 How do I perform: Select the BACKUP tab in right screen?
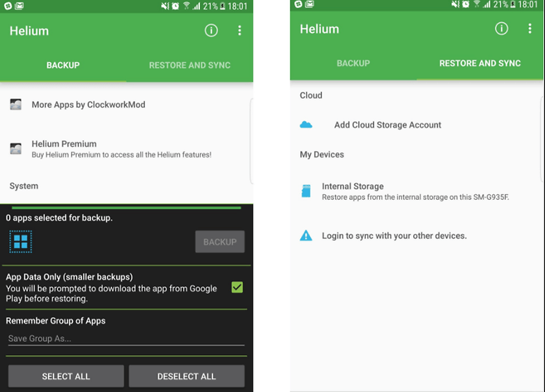[x=353, y=63]
